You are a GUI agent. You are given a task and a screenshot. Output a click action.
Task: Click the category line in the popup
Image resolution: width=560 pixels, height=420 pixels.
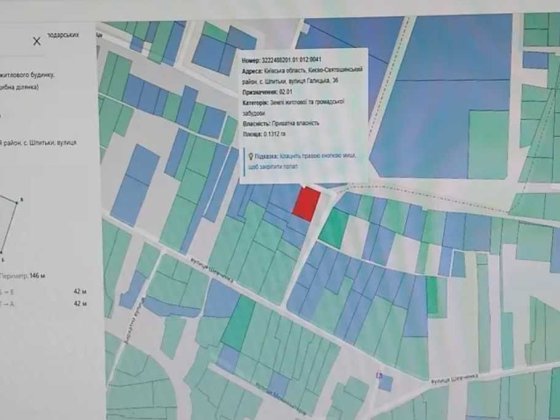click(x=294, y=108)
